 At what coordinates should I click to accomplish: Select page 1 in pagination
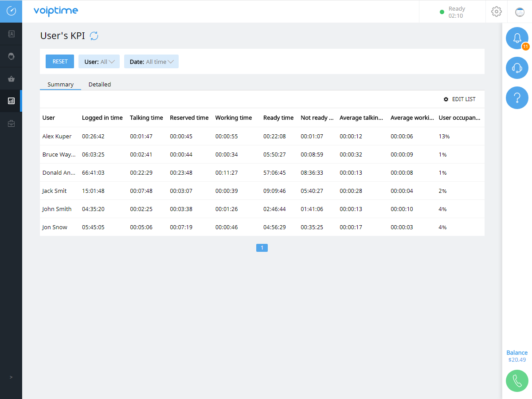click(x=262, y=248)
